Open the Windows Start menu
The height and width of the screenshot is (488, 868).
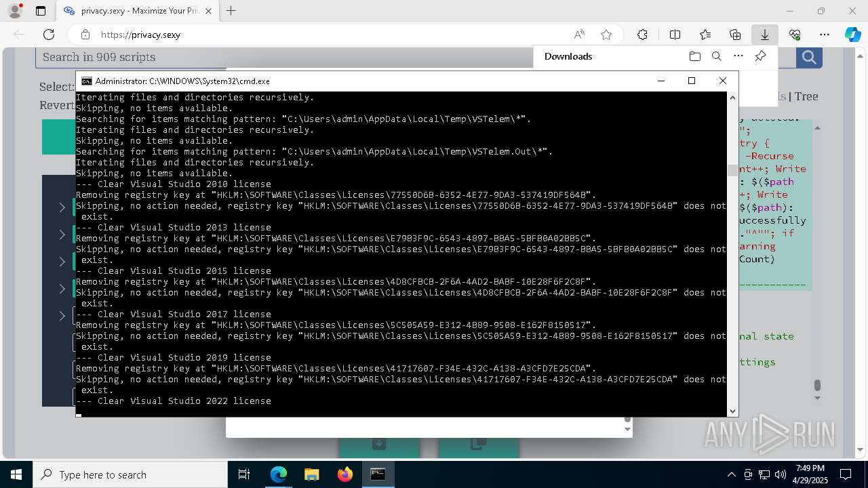click(x=16, y=474)
